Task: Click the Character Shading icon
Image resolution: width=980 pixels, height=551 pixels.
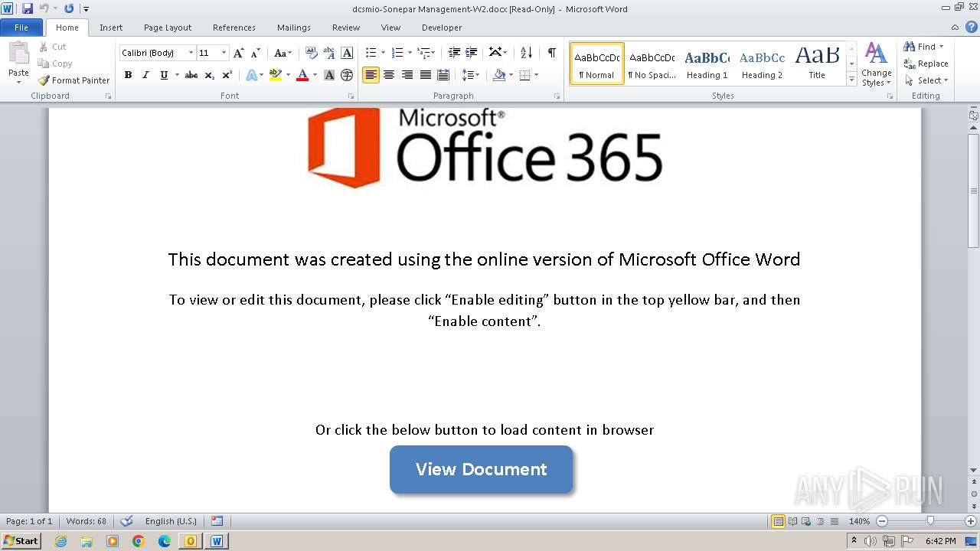Action: 329,75
